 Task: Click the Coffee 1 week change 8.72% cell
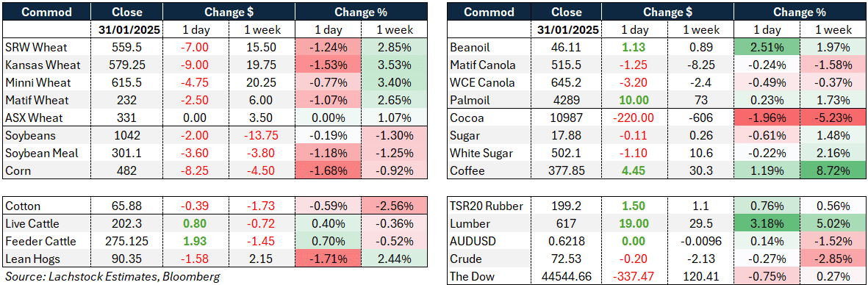point(832,171)
